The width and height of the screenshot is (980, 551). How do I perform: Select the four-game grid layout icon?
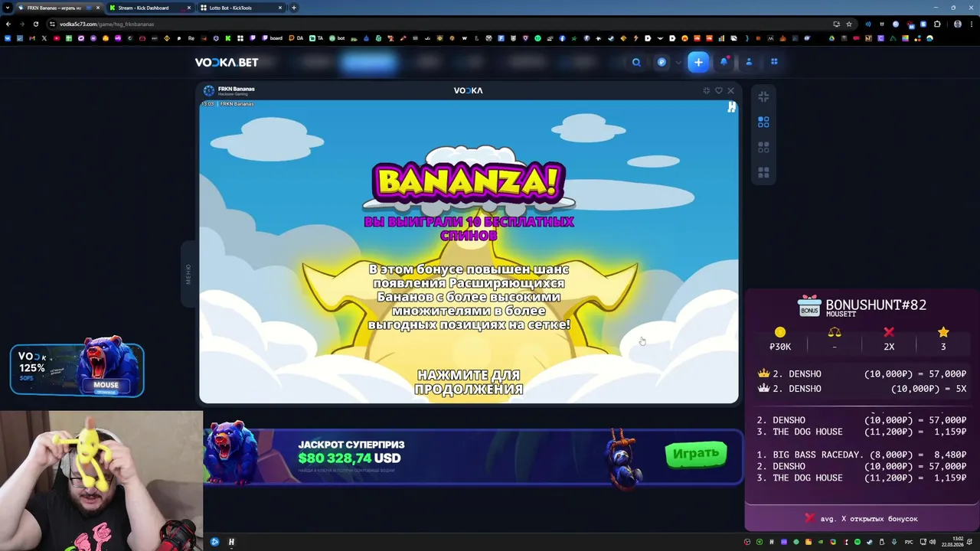(763, 173)
